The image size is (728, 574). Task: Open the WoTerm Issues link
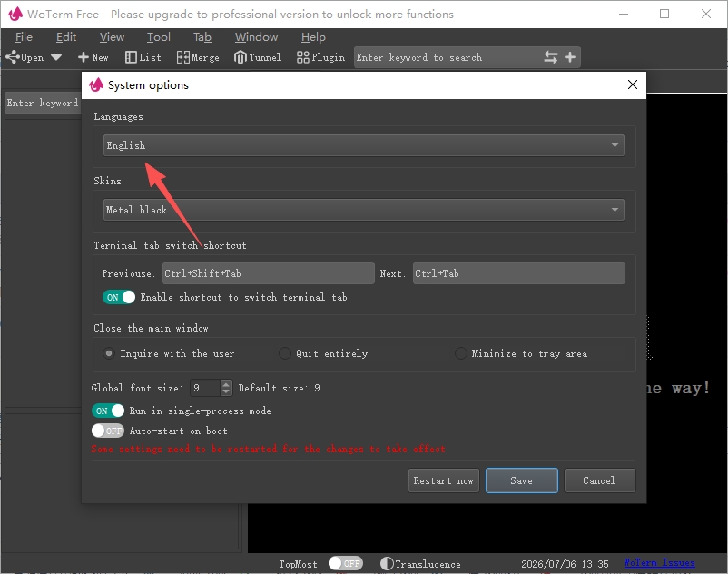click(659, 563)
